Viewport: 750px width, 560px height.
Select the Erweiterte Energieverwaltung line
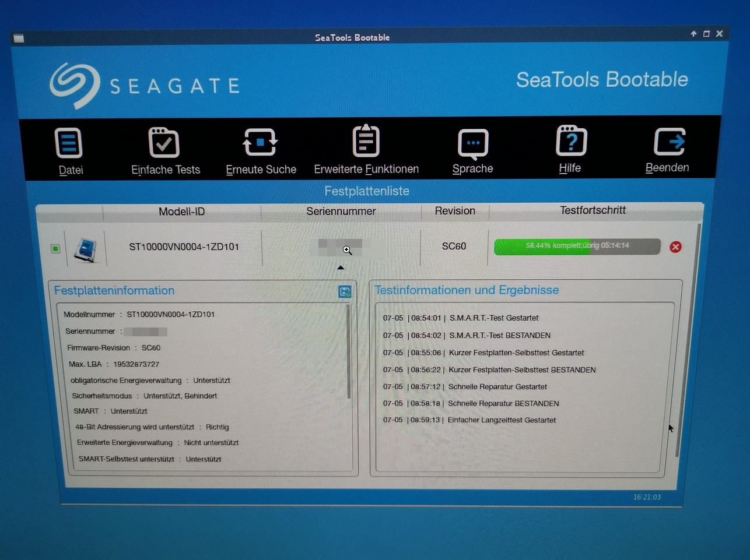click(157, 443)
